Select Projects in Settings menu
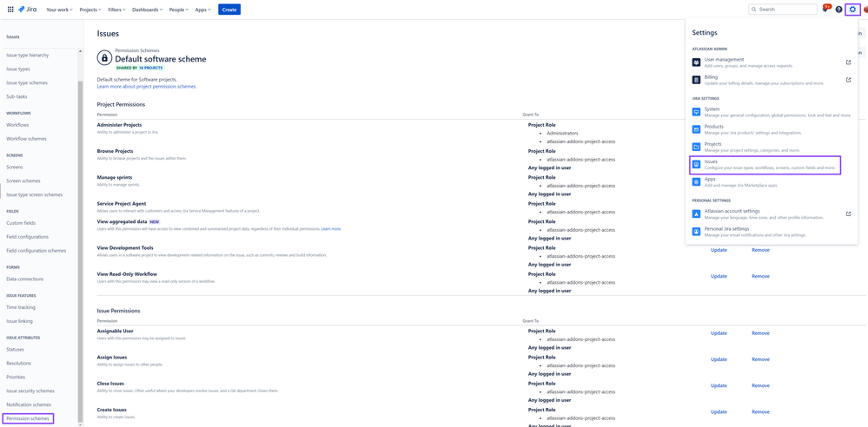Viewport: 868px width, 427px height. pyautogui.click(x=772, y=147)
